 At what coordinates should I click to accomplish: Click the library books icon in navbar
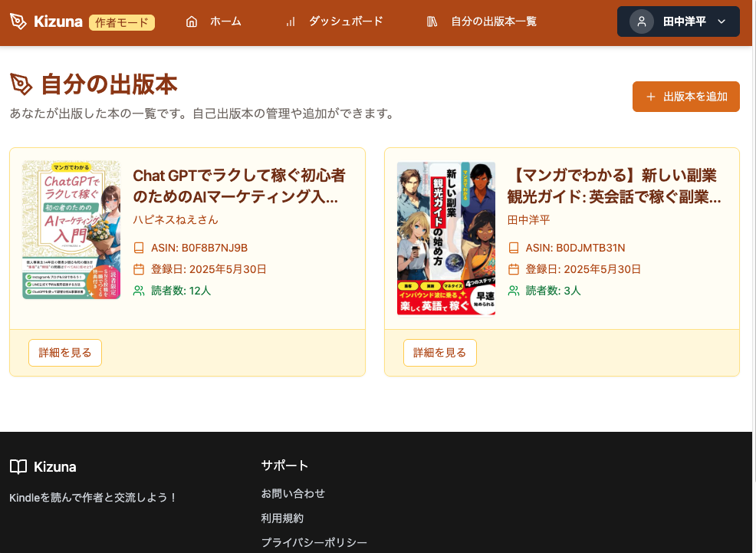point(432,21)
